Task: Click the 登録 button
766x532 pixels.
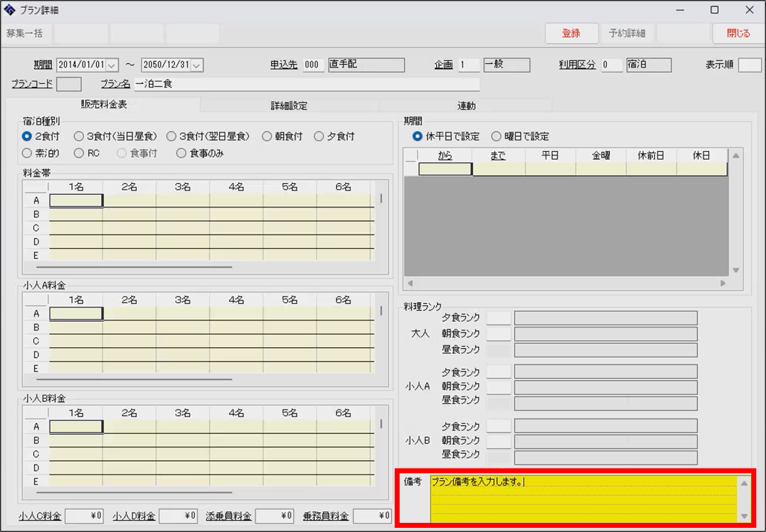Action: [571, 33]
